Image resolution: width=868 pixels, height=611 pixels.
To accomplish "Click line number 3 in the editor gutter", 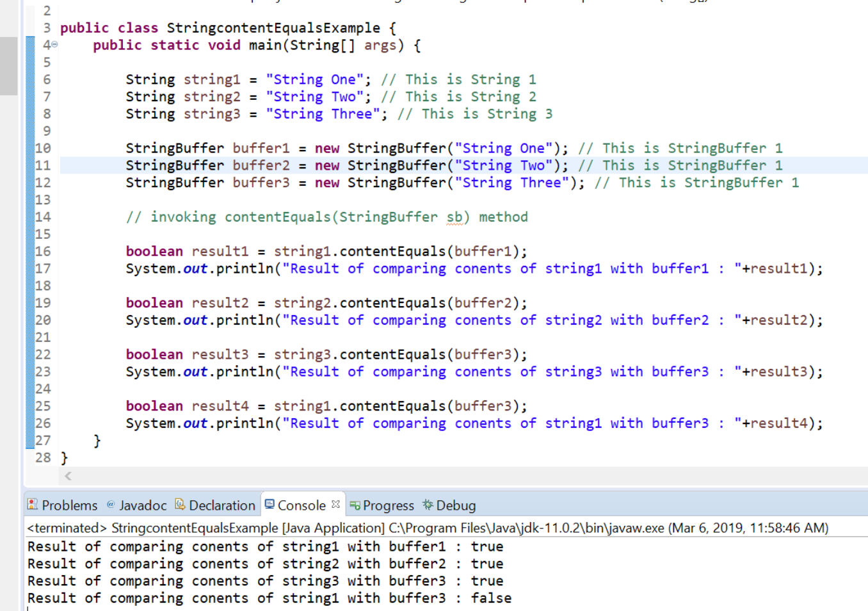I will tap(47, 28).
